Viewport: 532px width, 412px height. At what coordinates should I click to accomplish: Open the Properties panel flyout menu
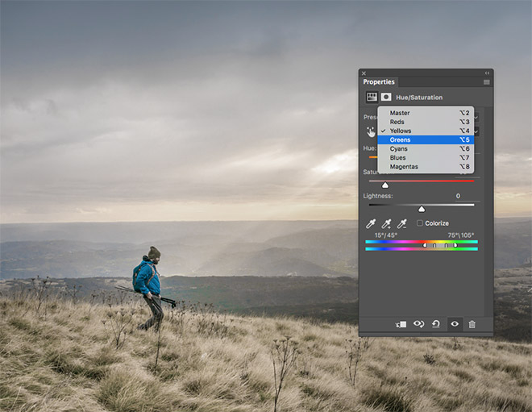487,82
